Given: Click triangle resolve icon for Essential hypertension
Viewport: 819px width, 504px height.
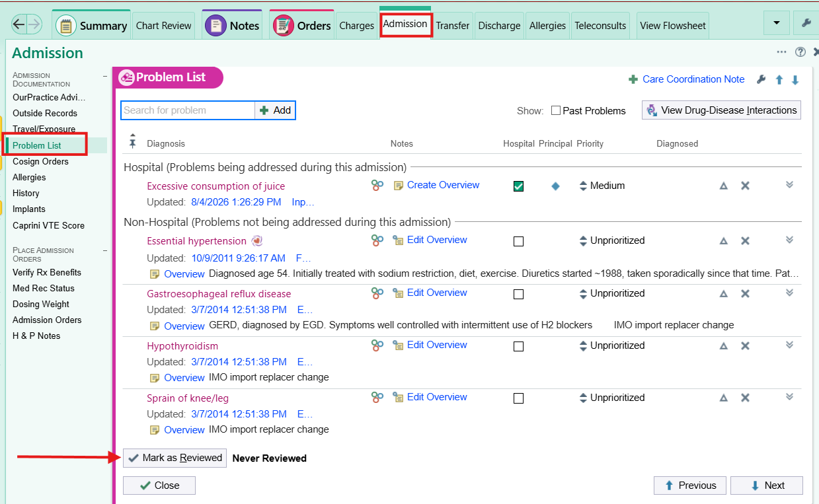Looking at the screenshot, I should pos(724,241).
